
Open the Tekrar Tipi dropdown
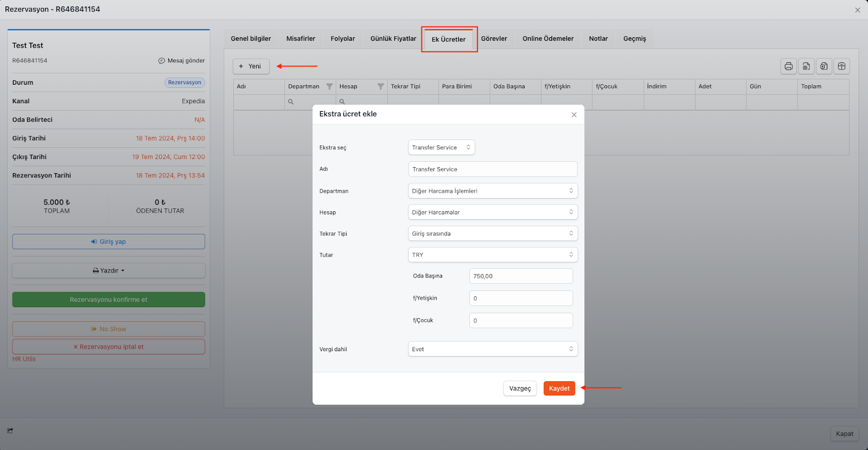pyautogui.click(x=492, y=233)
